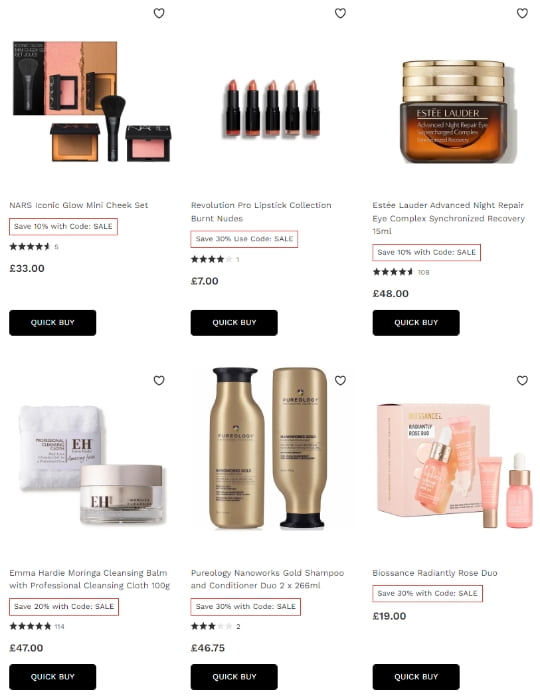Wishlist the Pureology Nanoworks Gold duo
Image resolution: width=540 pixels, height=700 pixels.
(x=341, y=380)
